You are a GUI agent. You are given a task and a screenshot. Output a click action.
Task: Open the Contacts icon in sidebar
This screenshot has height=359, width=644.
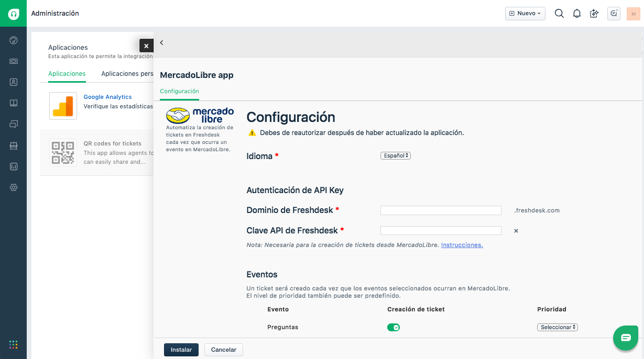pos(14,82)
